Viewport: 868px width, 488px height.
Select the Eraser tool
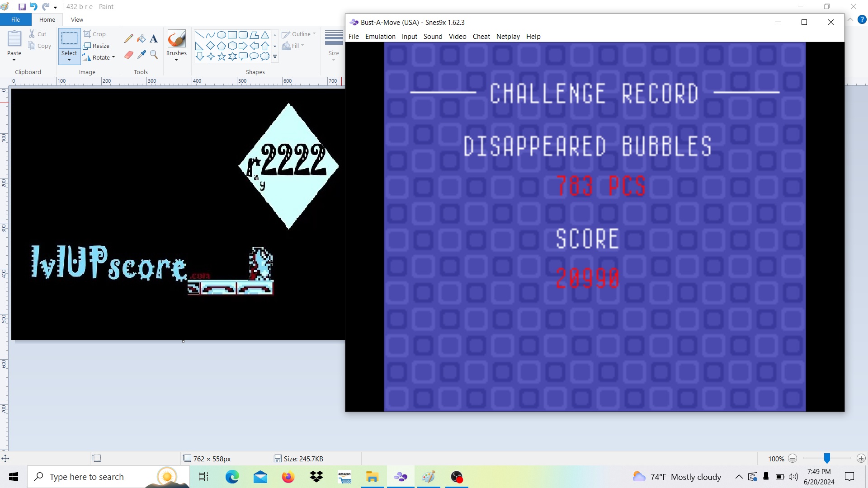pos(129,55)
